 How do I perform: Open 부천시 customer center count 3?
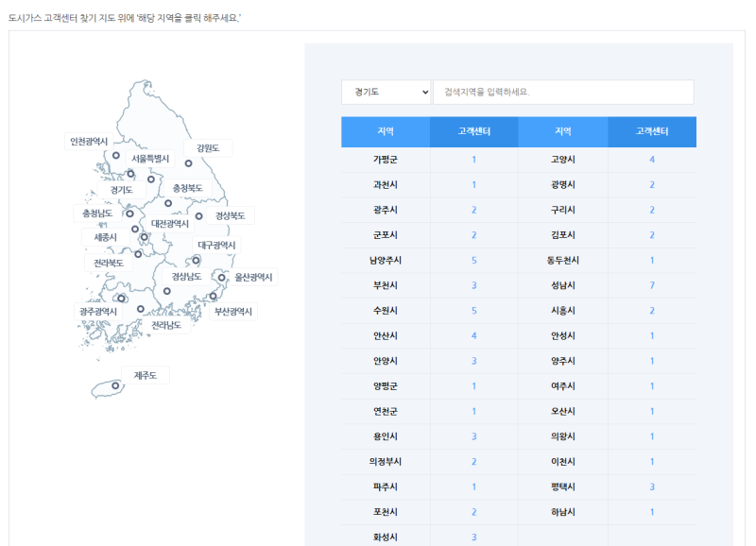click(x=474, y=285)
